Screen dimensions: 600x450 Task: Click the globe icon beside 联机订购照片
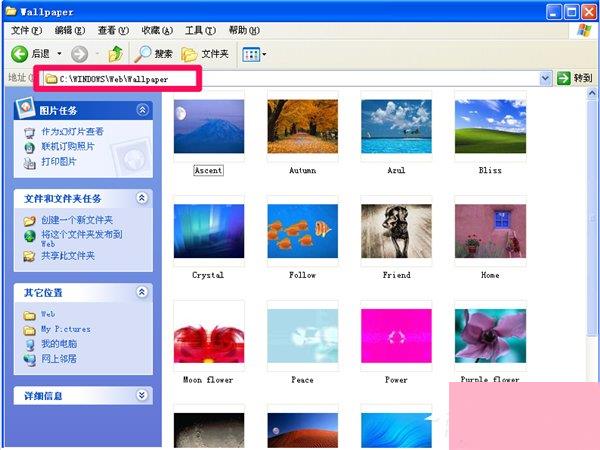pyautogui.click(x=29, y=147)
